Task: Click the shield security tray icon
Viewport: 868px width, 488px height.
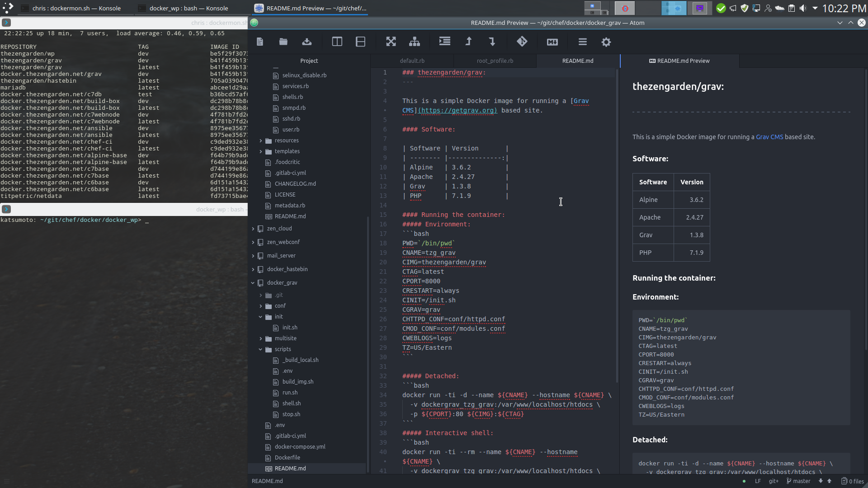Action: pyautogui.click(x=745, y=8)
